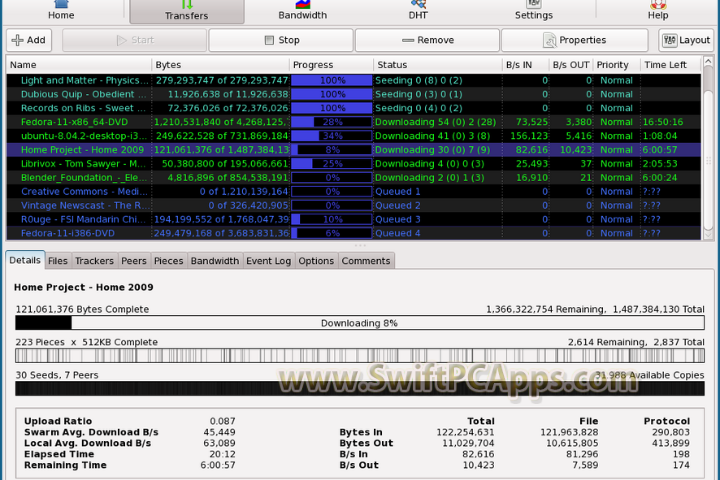720x480 pixels.
Task: Click the Downloading 8% detail progress bar
Action: point(360,323)
